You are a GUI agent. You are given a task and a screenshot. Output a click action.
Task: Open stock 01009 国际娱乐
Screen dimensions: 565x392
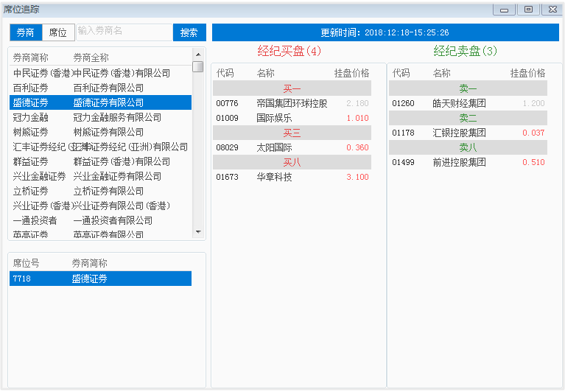[291, 118]
